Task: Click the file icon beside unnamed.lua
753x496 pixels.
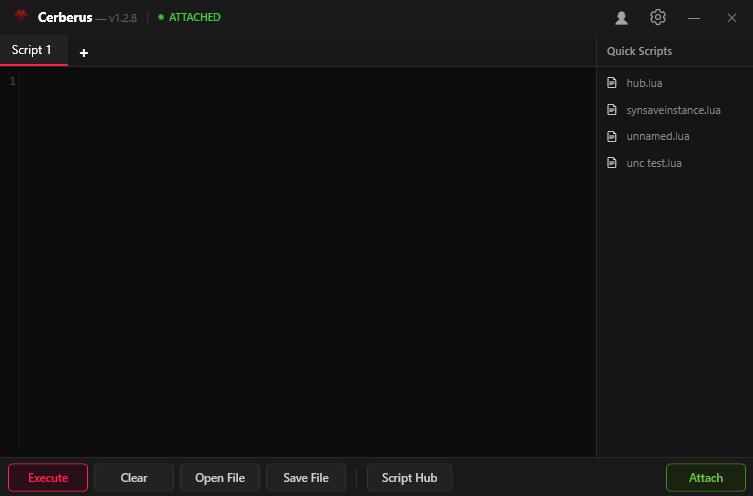Action: click(611, 136)
